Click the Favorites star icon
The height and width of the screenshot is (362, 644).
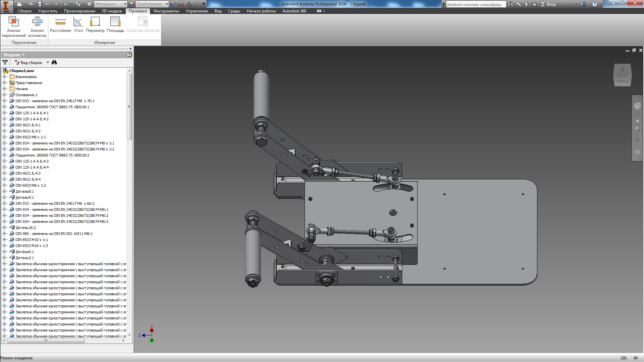click(535, 4)
